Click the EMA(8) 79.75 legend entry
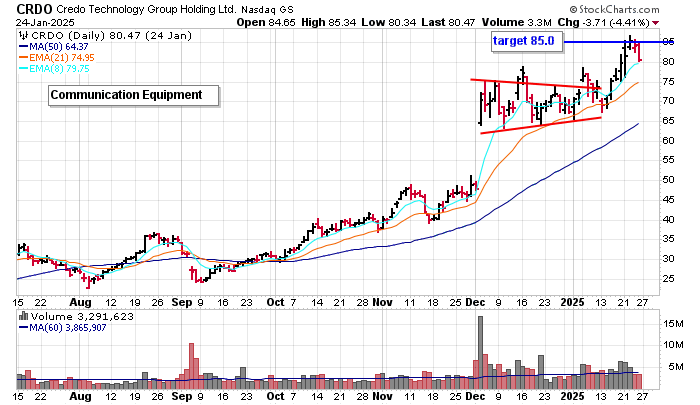This screenshot has height=405, width=700. (54, 69)
